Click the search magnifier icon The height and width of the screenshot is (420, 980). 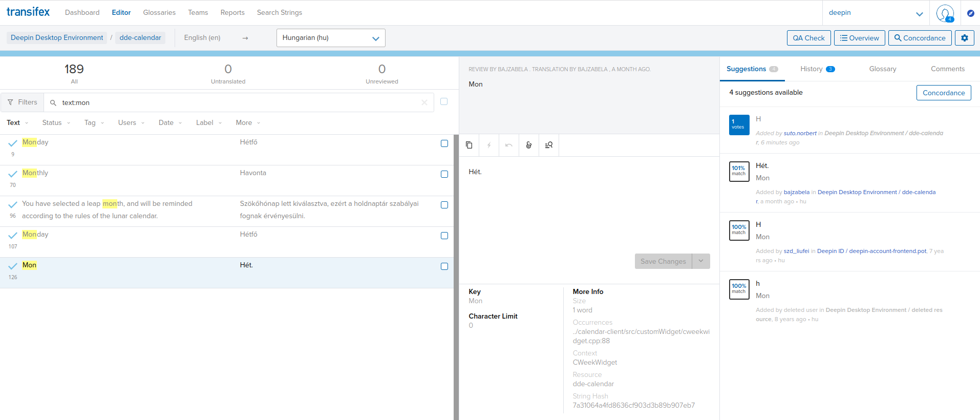click(53, 102)
